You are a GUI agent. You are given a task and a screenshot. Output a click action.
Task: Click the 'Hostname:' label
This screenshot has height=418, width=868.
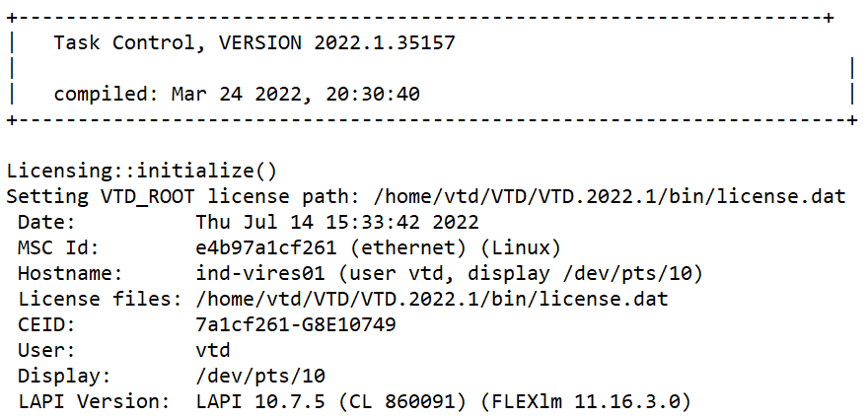point(68,273)
